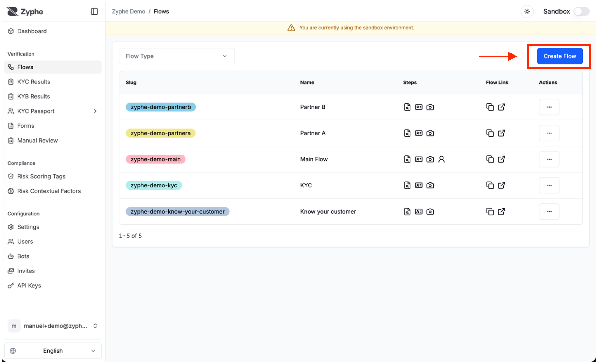Click the '1-5 of 5' pagination text

[130, 236]
